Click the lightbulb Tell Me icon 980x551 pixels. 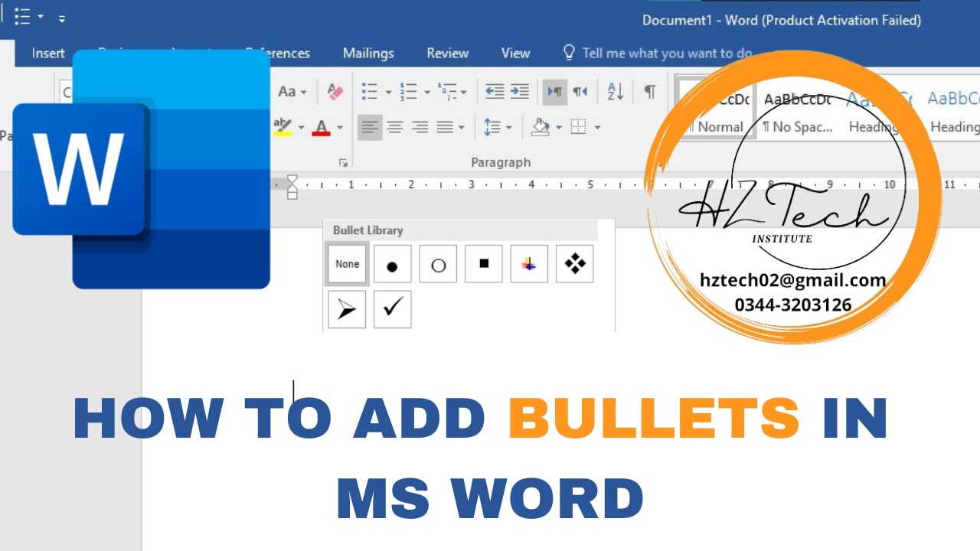569,52
